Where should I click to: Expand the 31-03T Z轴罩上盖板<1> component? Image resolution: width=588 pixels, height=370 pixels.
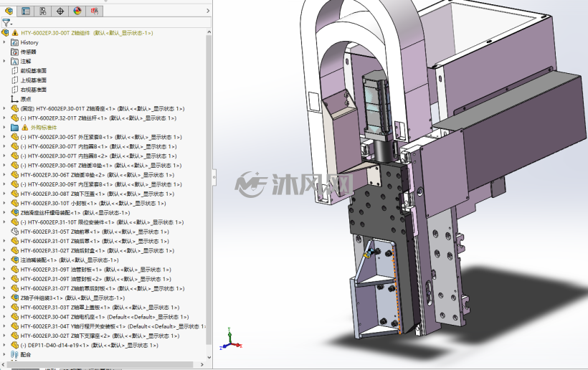pos(4,307)
